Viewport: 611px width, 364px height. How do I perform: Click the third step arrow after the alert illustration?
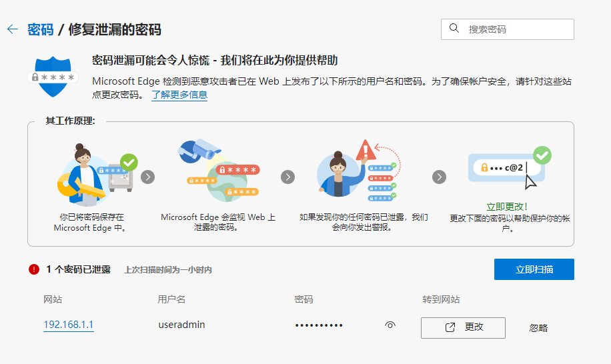coord(439,177)
